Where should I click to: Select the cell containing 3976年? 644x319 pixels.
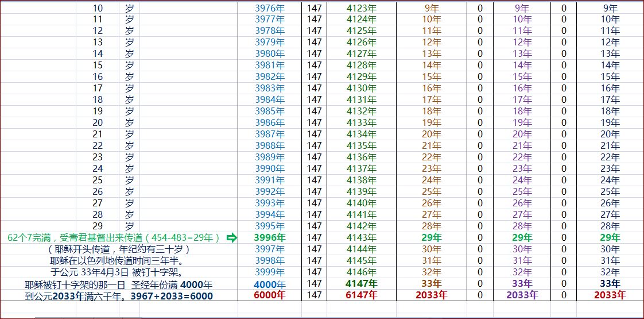270,8
